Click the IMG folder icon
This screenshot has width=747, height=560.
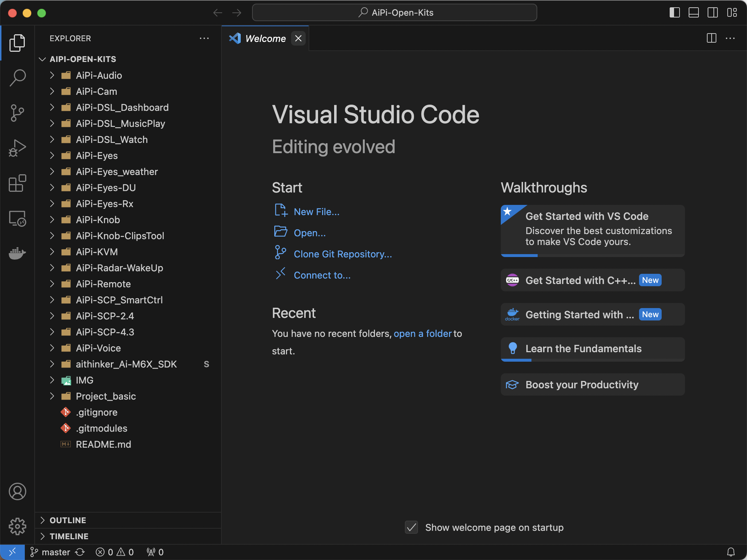(66, 380)
